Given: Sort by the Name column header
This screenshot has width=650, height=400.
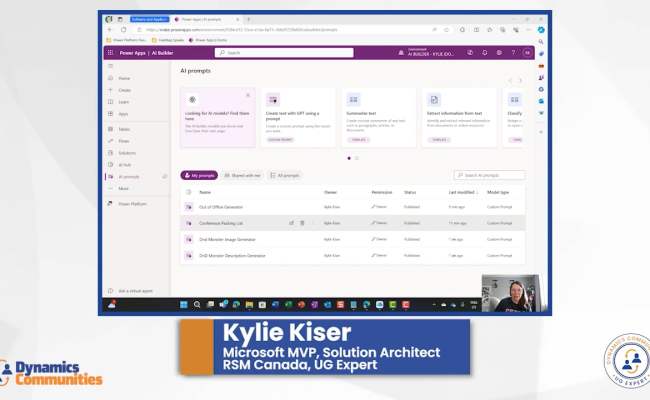Looking at the screenshot, I should pos(205,192).
